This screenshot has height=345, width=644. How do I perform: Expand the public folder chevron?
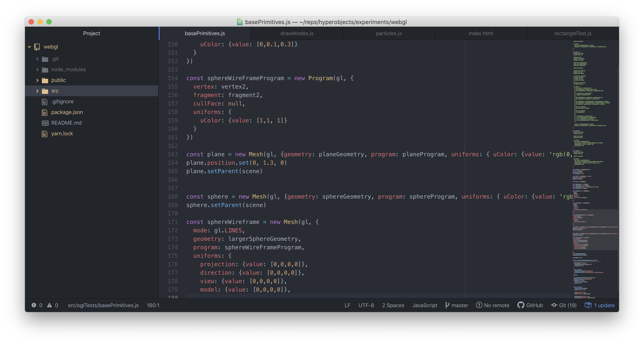[37, 80]
